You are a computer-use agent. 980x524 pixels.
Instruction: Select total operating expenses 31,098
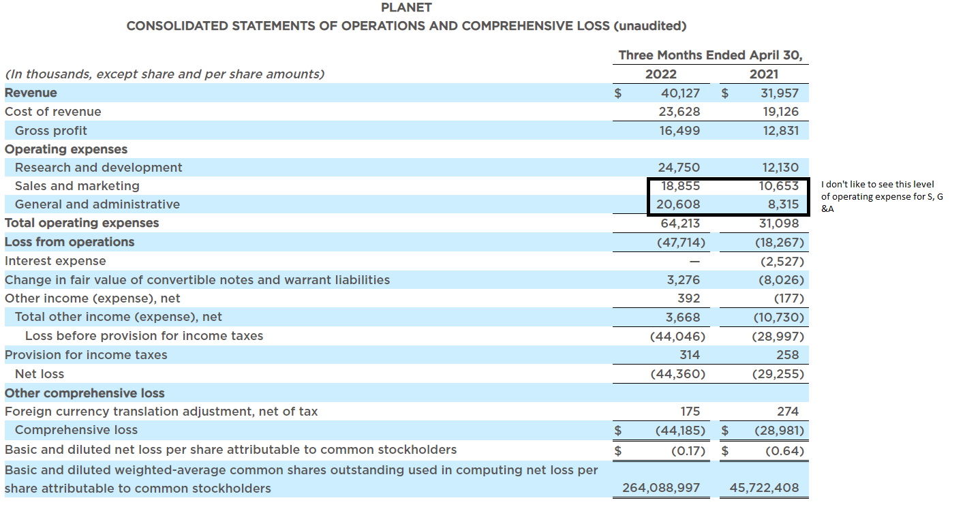pyautogui.click(x=780, y=223)
